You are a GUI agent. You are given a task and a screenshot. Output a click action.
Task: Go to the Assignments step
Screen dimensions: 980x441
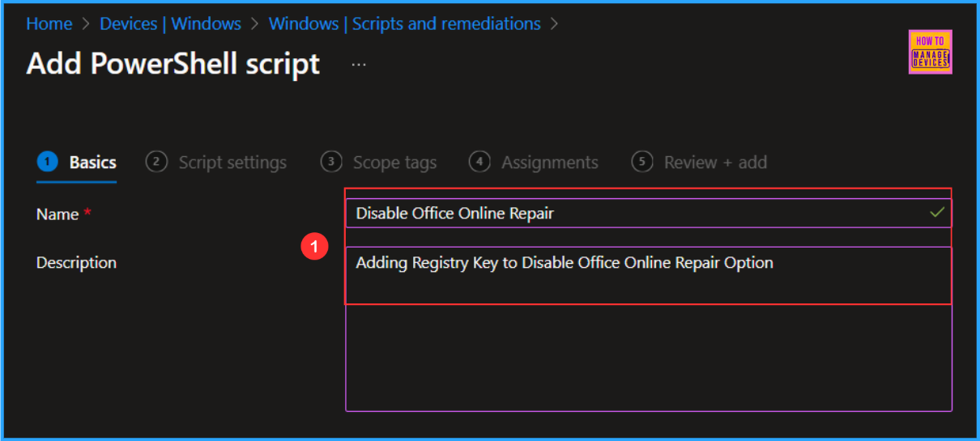[x=534, y=163]
